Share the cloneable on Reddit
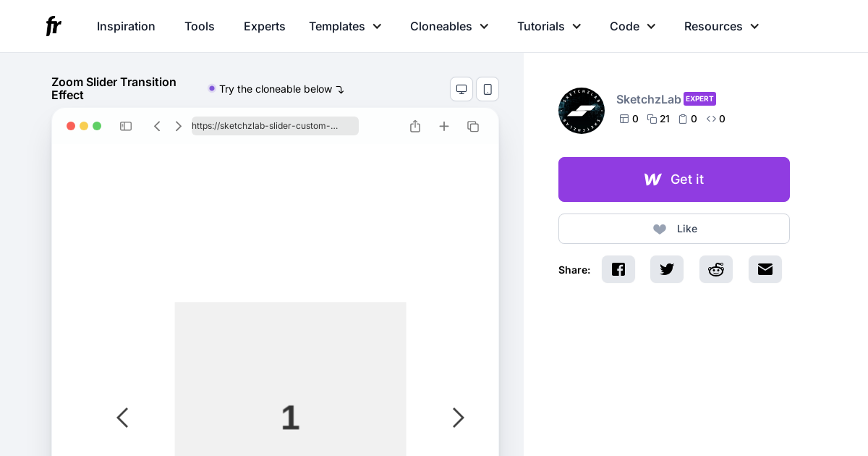The height and width of the screenshot is (456, 868). (715, 269)
